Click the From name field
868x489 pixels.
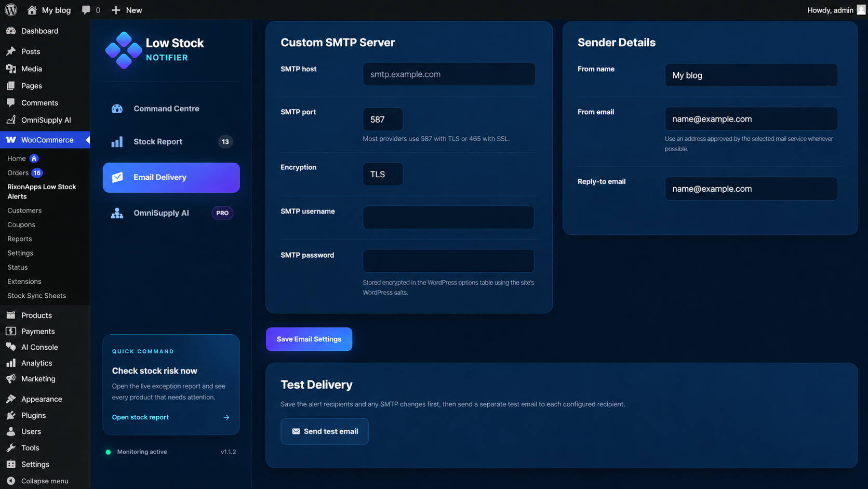(x=751, y=75)
